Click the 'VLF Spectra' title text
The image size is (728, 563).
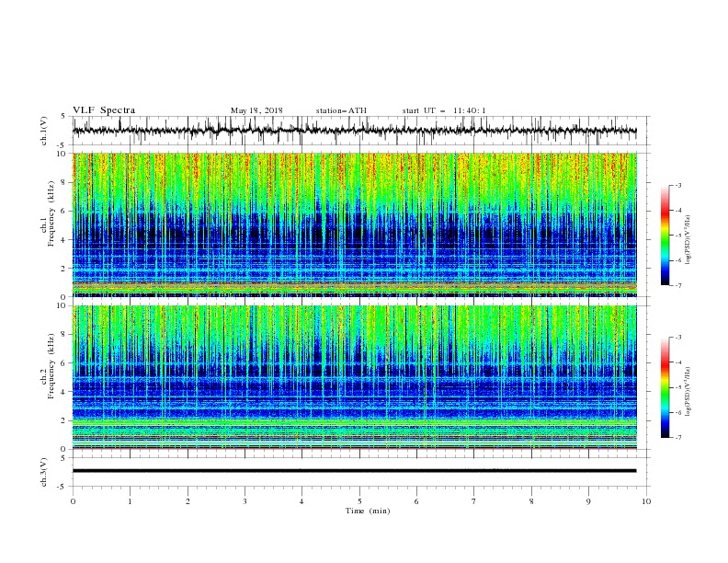pyautogui.click(x=104, y=110)
